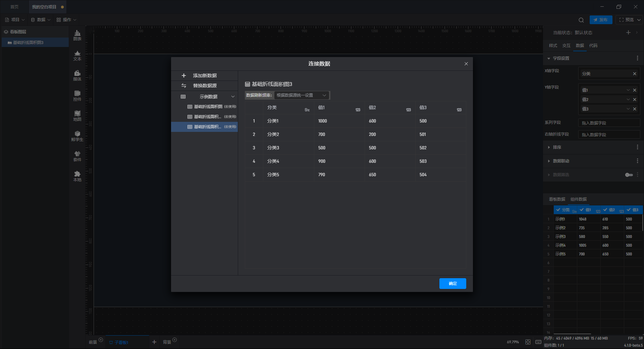Viewport: 644px width, 349px height.
Task: Open the 值2 field dropdown arrow
Action: tap(628, 100)
